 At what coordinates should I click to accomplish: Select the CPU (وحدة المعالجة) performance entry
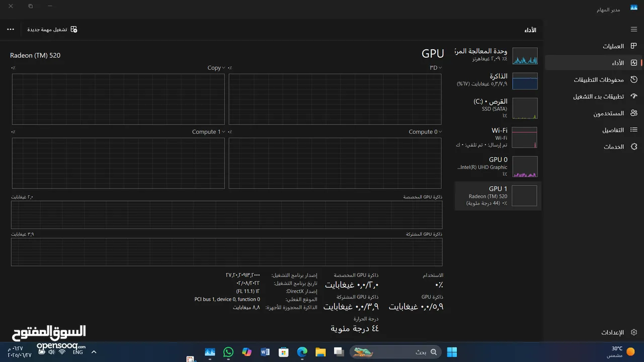tap(498, 55)
